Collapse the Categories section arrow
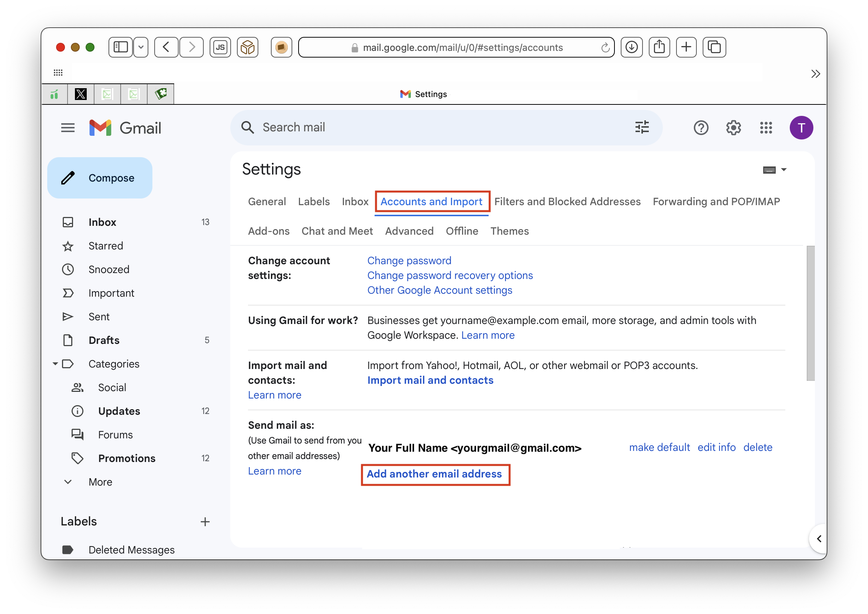 click(x=55, y=364)
